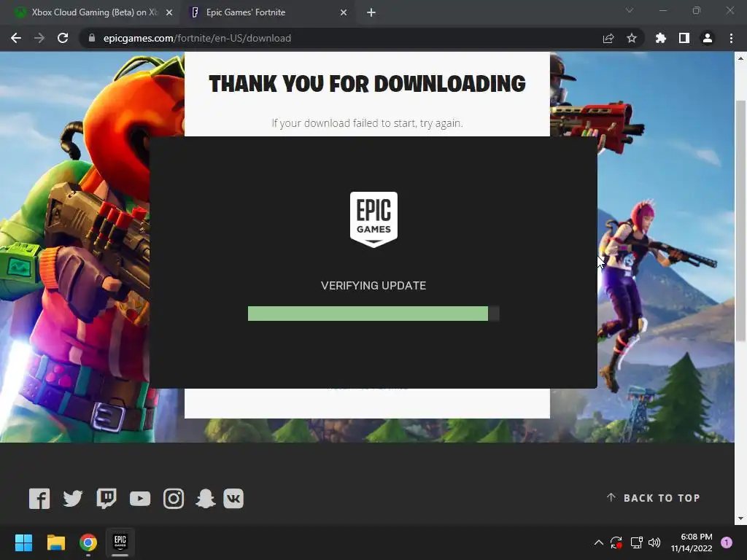Open the Facebook social icon
This screenshot has height=560, width=747.
coord(39,499)
